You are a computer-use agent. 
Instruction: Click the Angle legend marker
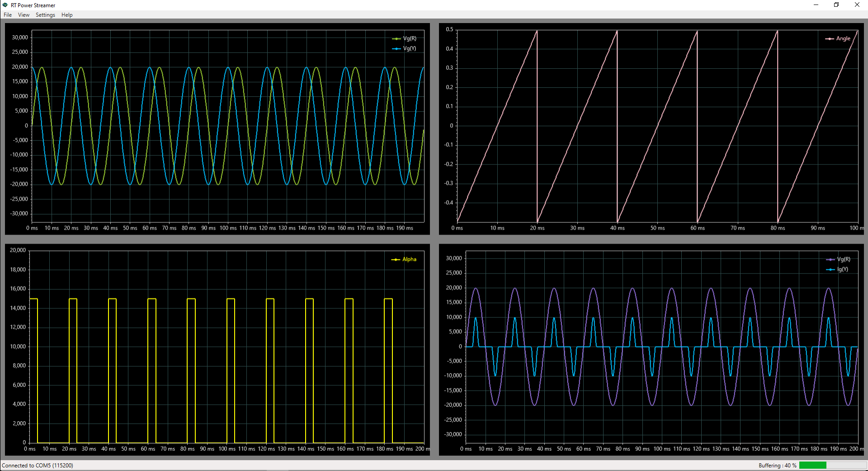tap(830, 39)
